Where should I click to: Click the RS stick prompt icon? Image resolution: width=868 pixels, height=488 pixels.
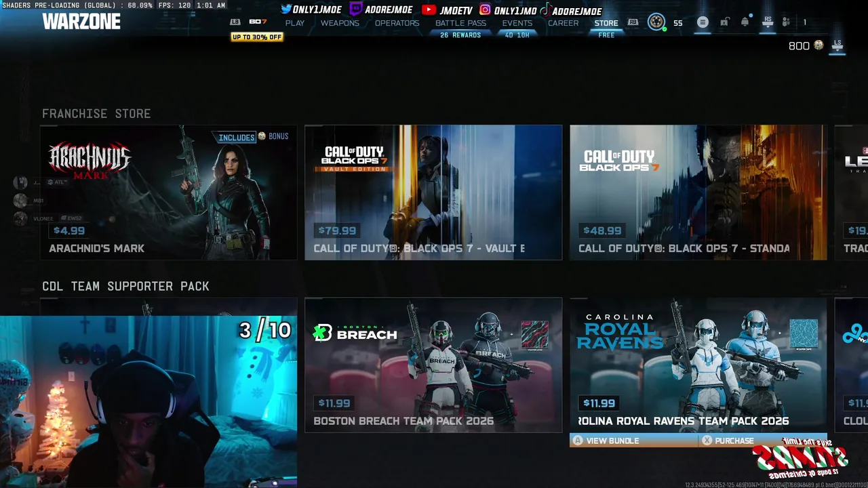(768, 22)
